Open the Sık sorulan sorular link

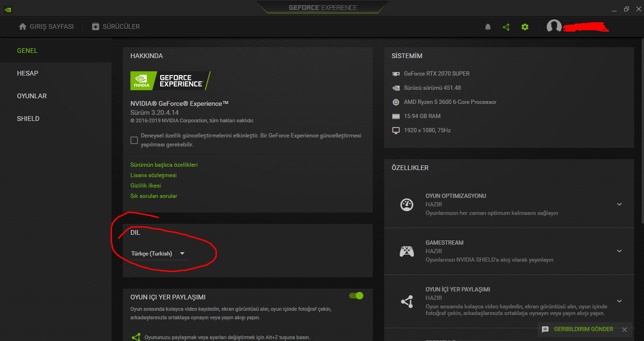tap(154, 196)
